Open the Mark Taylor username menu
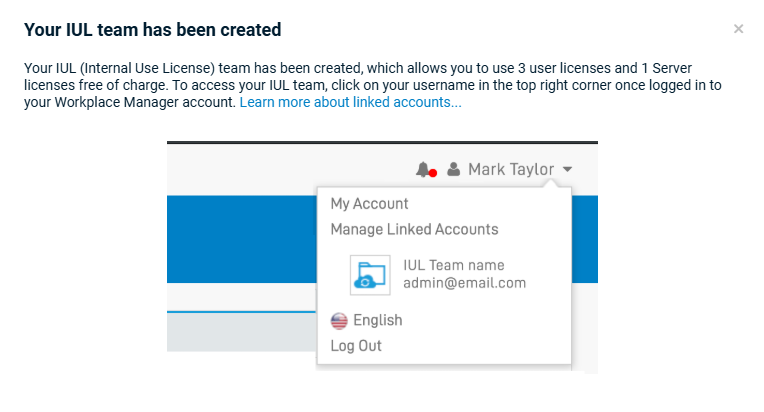This screenshot has width=764, height=412. click(x=510, y=170)
